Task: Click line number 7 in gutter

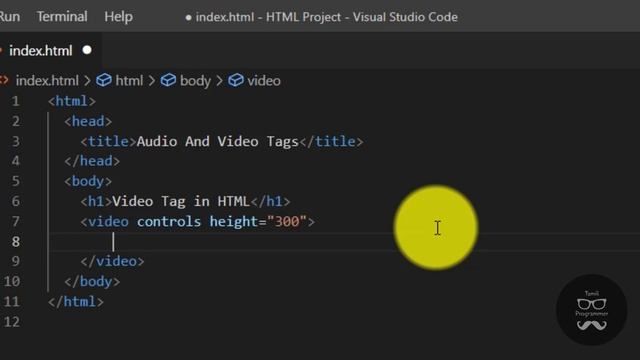Action: [16, 221]
